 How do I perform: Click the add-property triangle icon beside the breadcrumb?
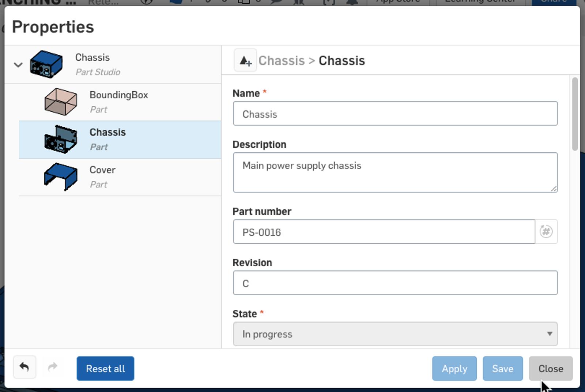click(x=245, y=60)
